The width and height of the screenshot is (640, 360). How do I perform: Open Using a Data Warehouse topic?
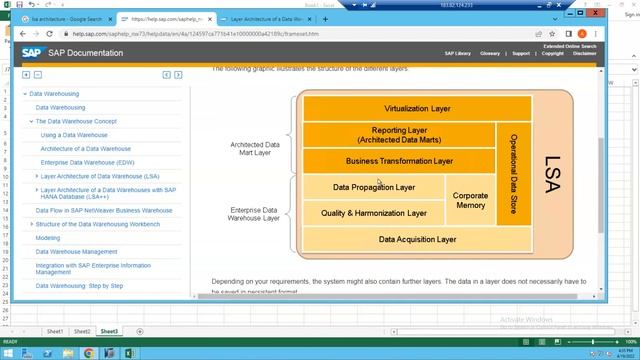(74, 135)
